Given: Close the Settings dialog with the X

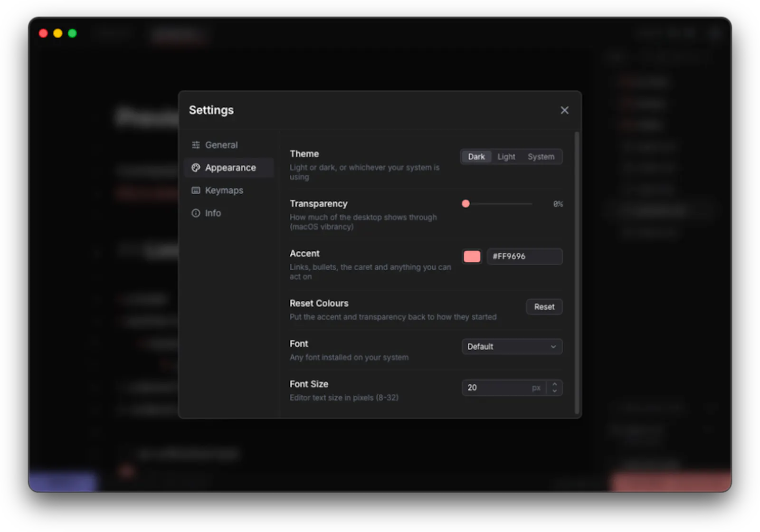Looking at the screenshot, I should point(564,110).
